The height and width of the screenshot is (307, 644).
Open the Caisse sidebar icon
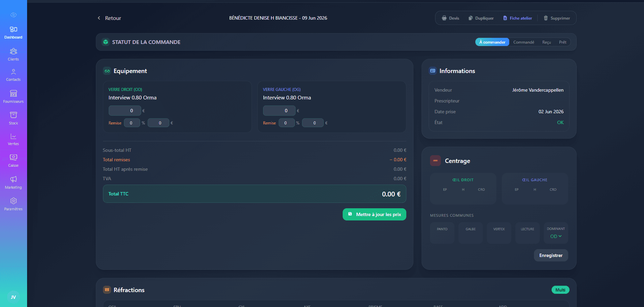click(14, 157)
